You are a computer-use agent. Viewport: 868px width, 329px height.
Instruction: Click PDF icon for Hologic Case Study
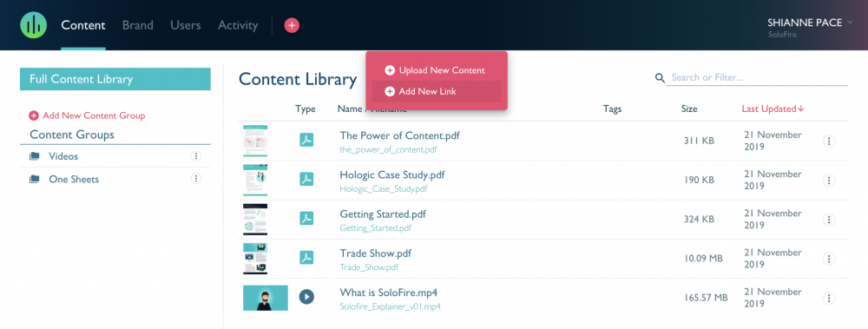pos(306,180)
